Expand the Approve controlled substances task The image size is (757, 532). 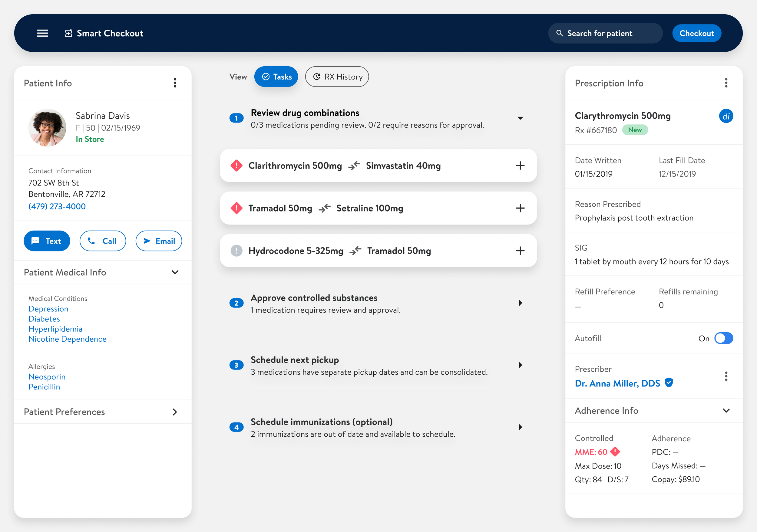pyautogui.click(x=520, y=303)
